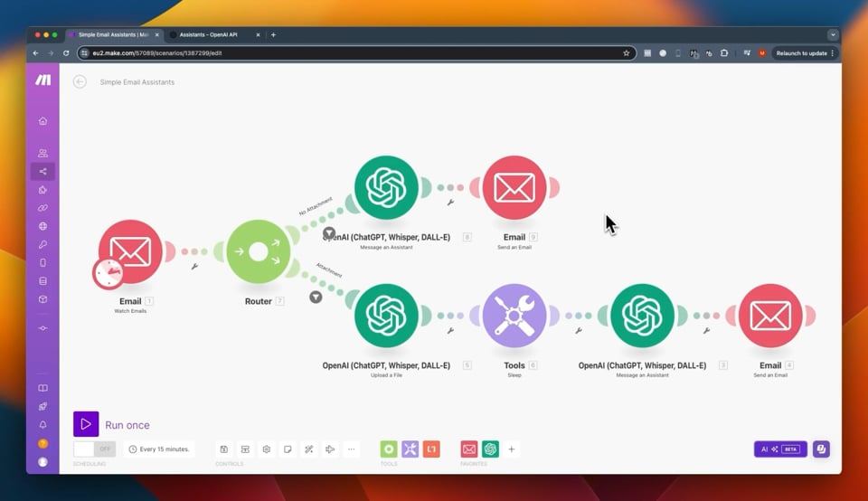The image size is (868, 501).
Task: Select OpenAI Message an Assistant module numbered 8
Action: (x=386, y=188)
